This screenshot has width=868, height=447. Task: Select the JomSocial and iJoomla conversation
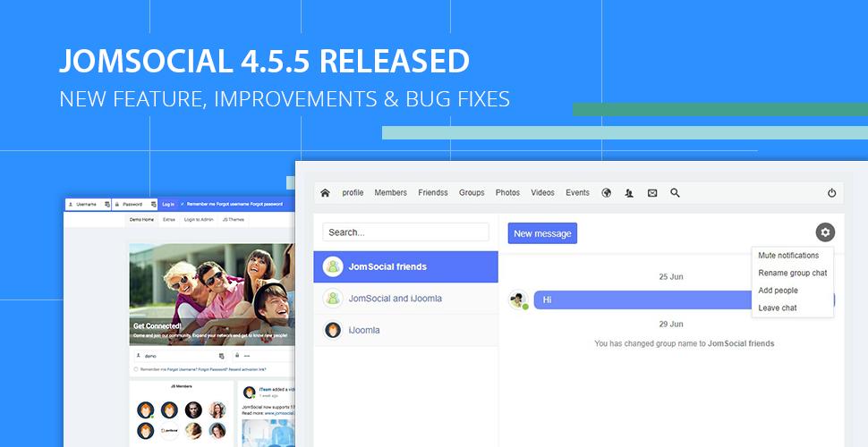(x=405, y=299)
